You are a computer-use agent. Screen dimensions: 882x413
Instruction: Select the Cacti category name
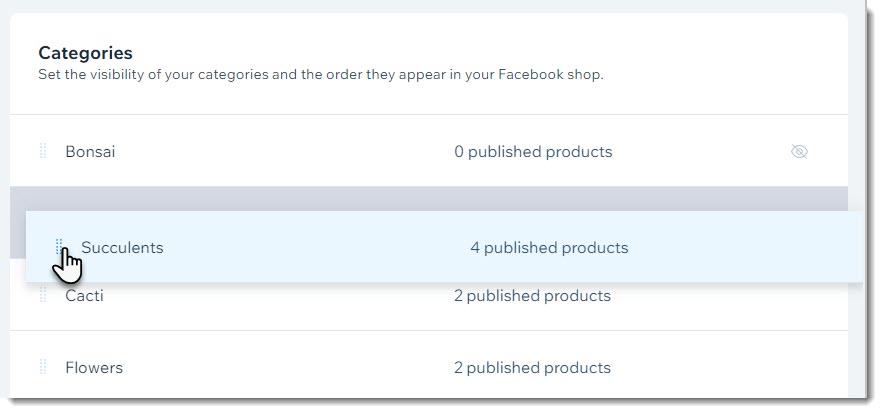84,296
